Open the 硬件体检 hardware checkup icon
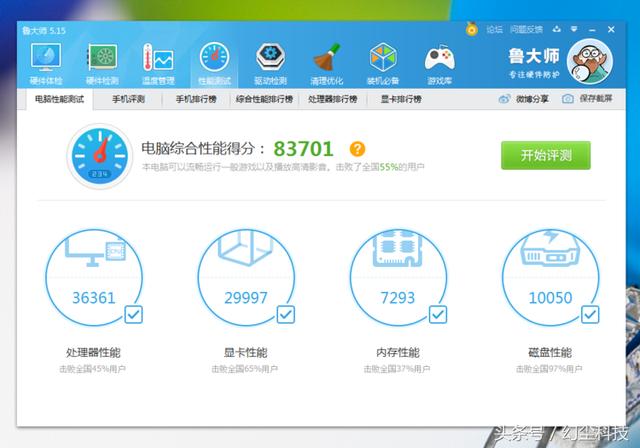 [x=46, y=64]
